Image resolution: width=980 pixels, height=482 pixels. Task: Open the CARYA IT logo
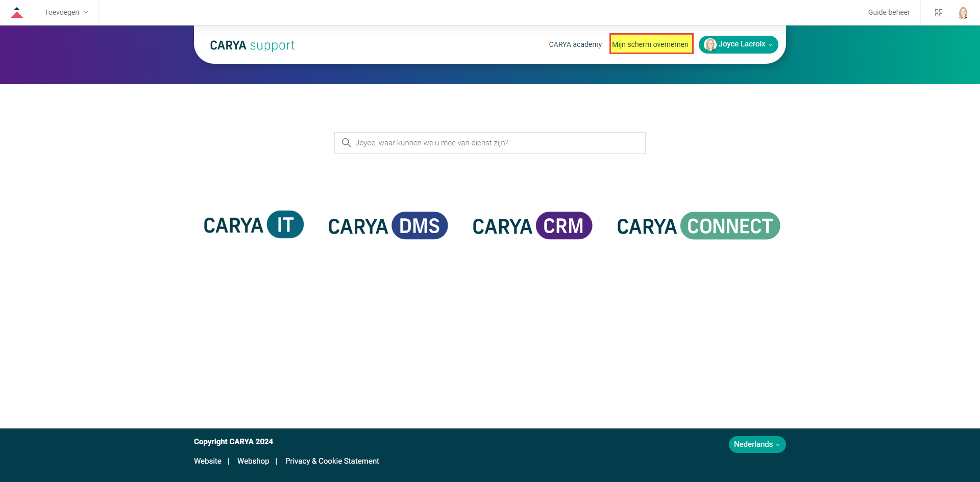(254, 225)
